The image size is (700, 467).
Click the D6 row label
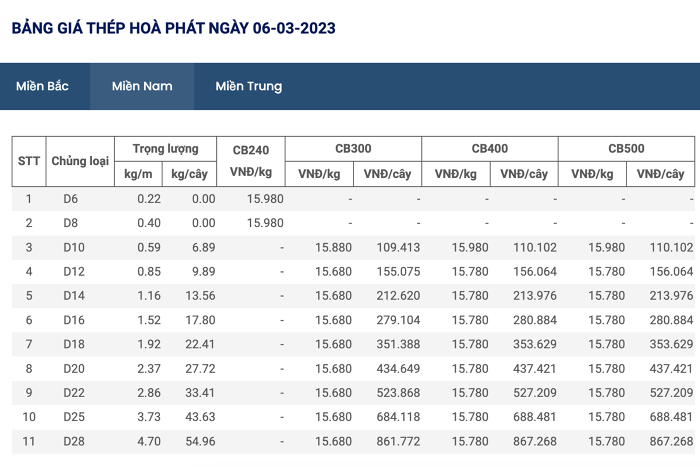point(71,199)
